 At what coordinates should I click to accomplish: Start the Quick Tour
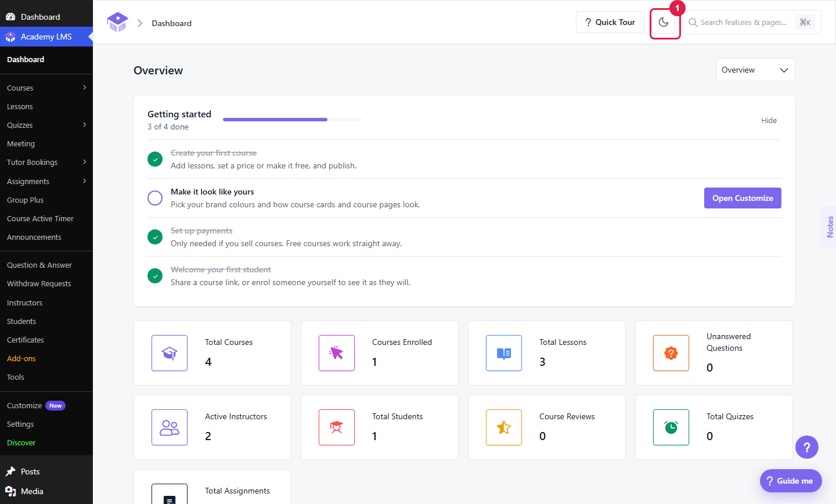point(610,22)
